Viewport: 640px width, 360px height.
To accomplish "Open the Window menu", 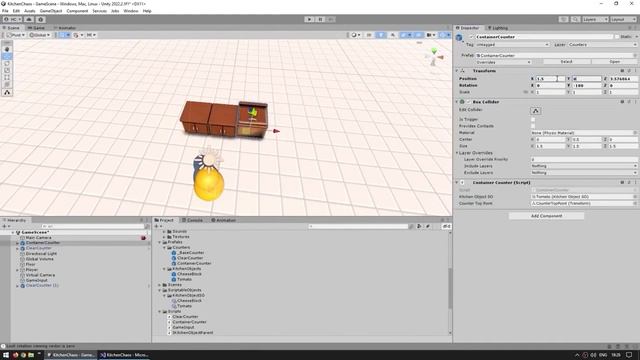I will 131,11.
